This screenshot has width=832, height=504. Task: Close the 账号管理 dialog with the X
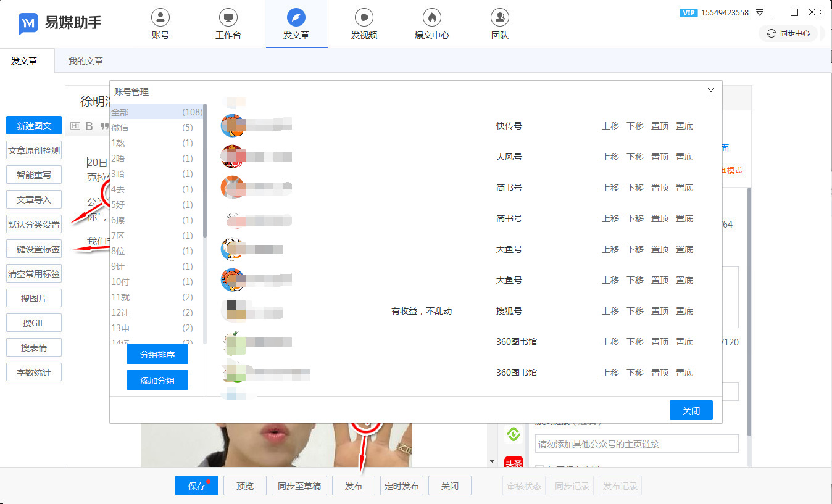click(710, 91)
